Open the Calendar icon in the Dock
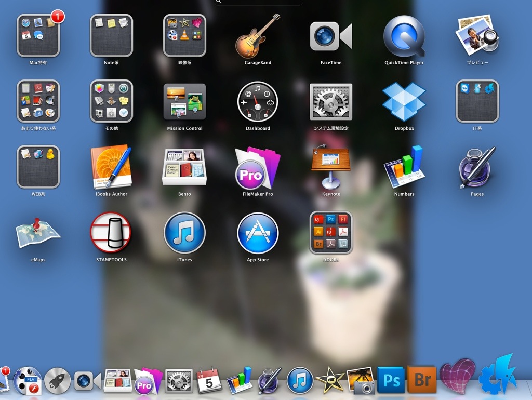532x400 pixels. [209, 380]
